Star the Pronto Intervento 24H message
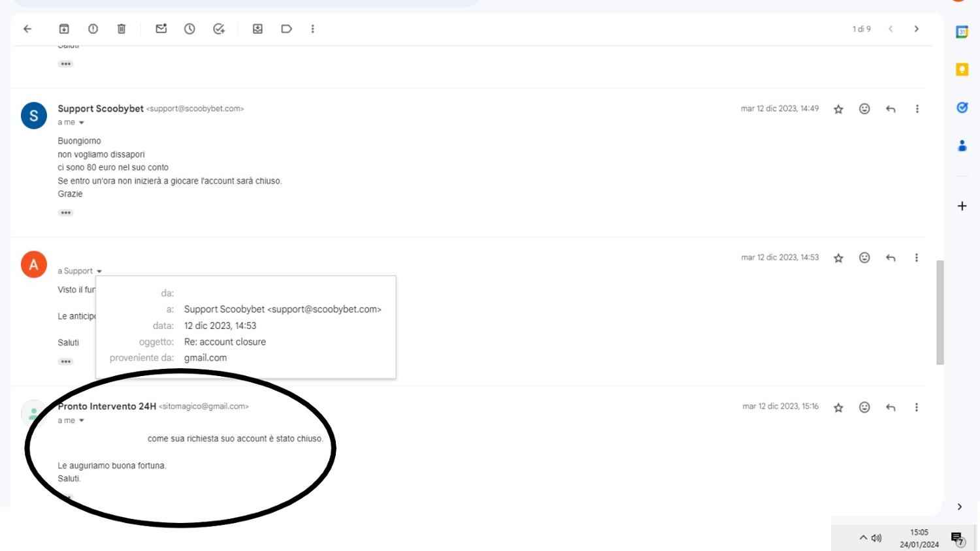The height and width of the screenshot is (551, 980). click(x=838, y=407)
